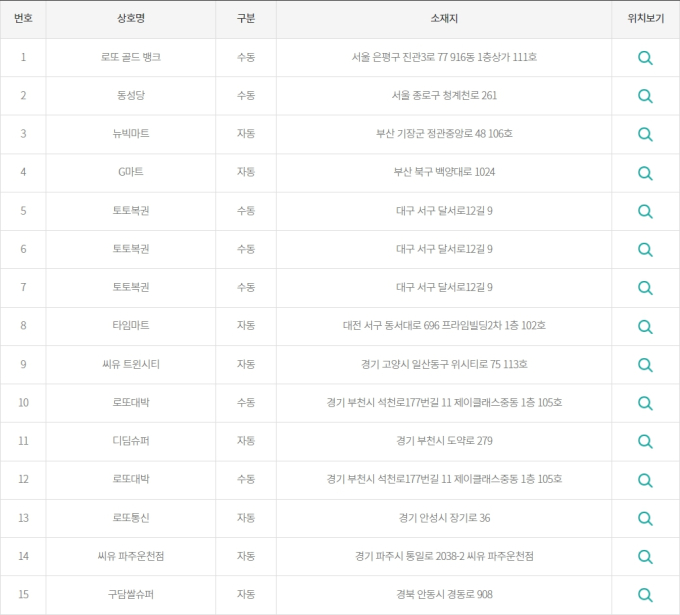Screen dimensions: 680x615
Task: Click 경기 부천시 석천로177번길 address in row 10
Action: 444,402
